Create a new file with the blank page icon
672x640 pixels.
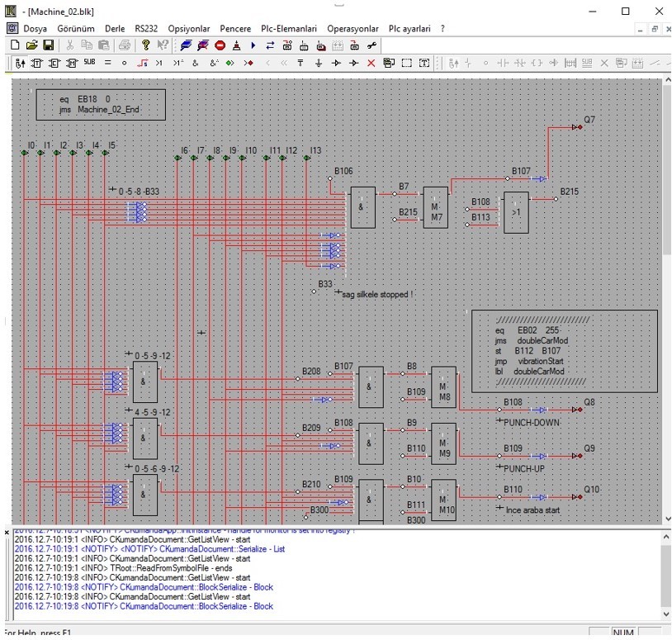coord(15,45)
